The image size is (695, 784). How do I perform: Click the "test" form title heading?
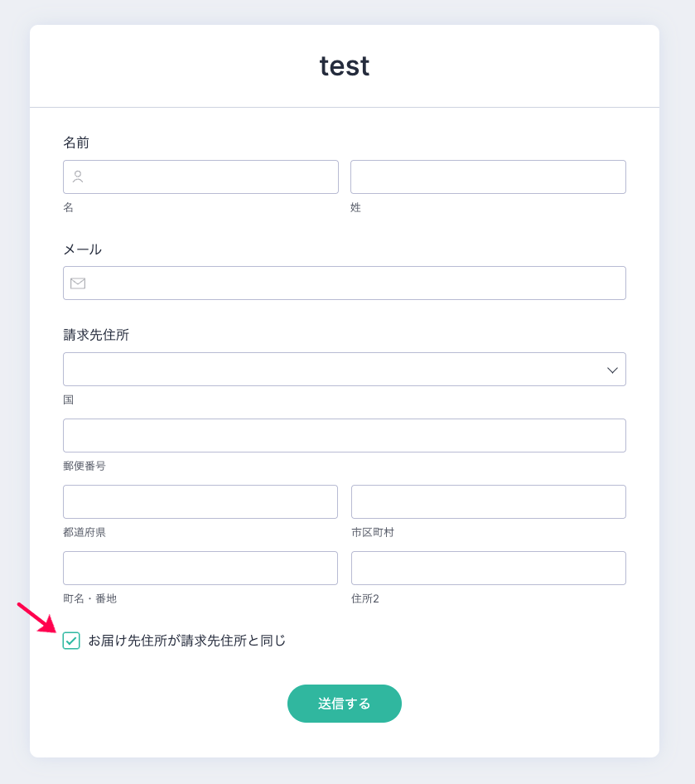(345, 66)
